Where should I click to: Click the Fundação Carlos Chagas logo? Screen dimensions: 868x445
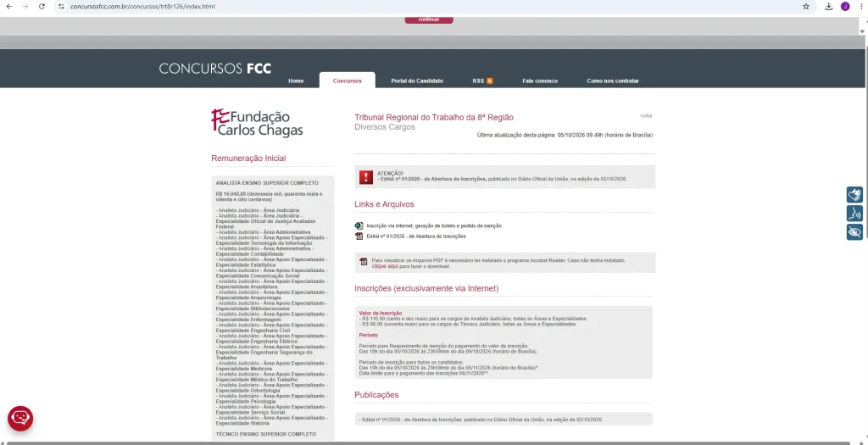[x=258, y=122]
